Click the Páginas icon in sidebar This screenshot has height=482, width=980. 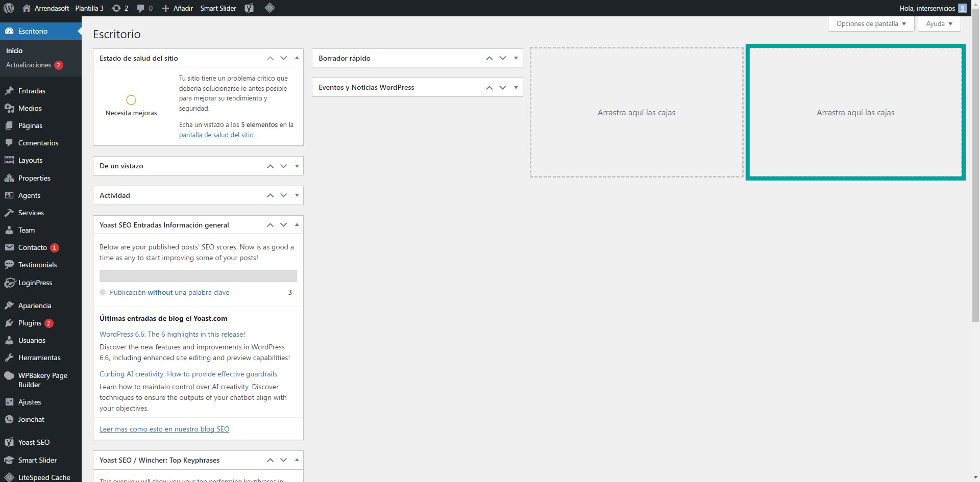[x=9, y=125]
